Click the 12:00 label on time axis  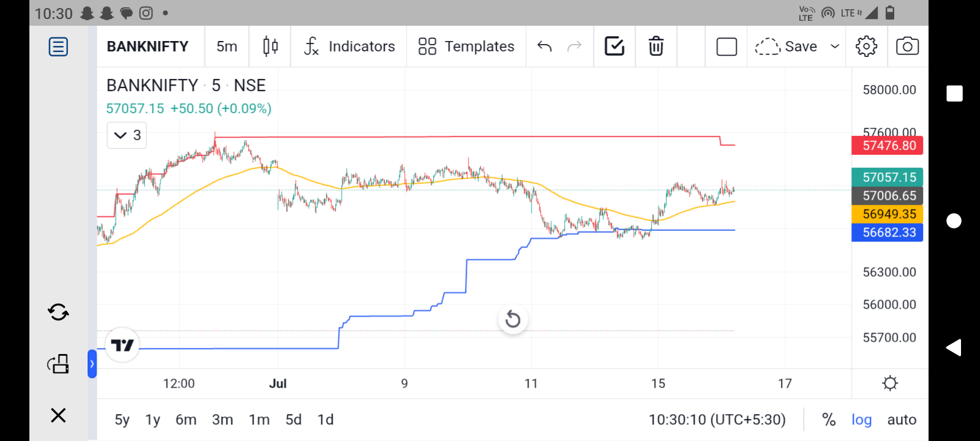[x=179, y=383]
